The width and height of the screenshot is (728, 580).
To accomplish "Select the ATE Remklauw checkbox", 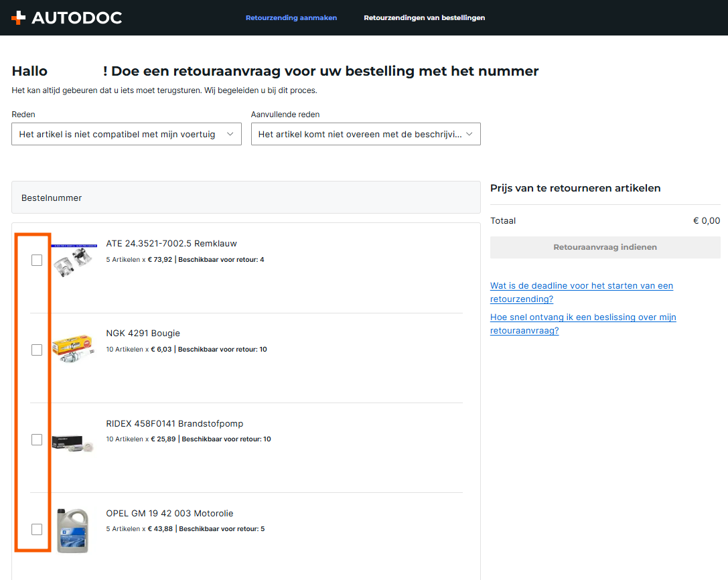I will pyautogui.click(x=37, y=260).
